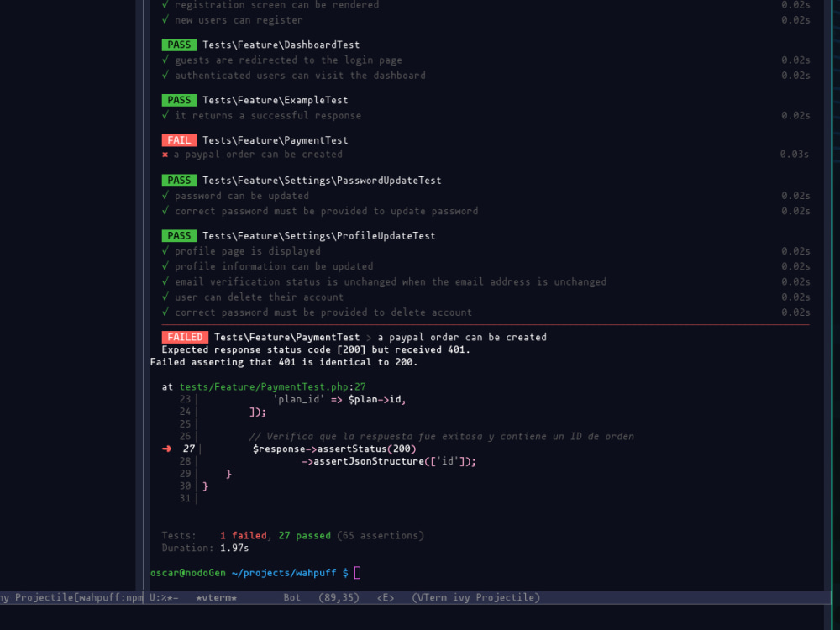The image size is (840, 630).
Task: Click 'Failed asserting that 401 is identical to 200.'
Action: [283, 362]
